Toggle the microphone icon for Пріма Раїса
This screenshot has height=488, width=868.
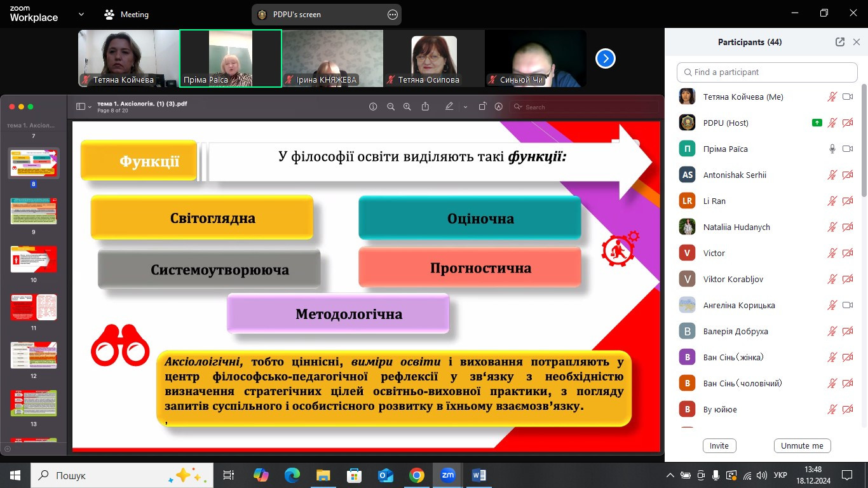click(832, 149)
